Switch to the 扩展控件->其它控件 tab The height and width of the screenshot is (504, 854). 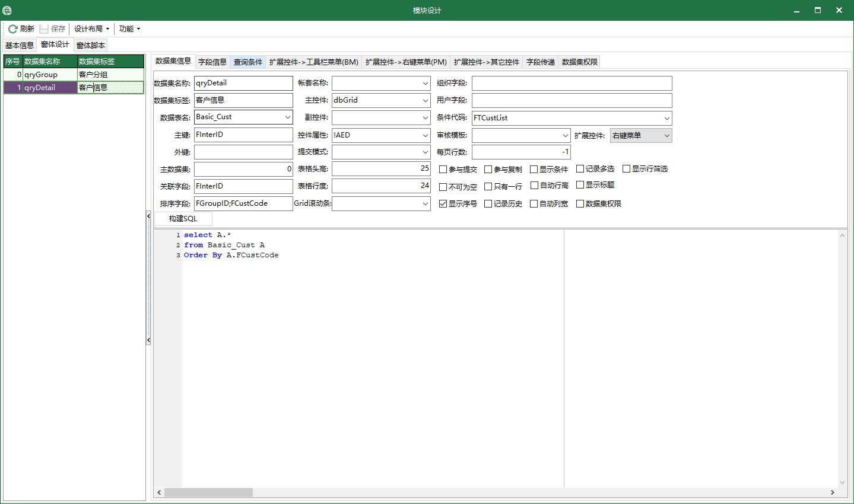[487, 62]
